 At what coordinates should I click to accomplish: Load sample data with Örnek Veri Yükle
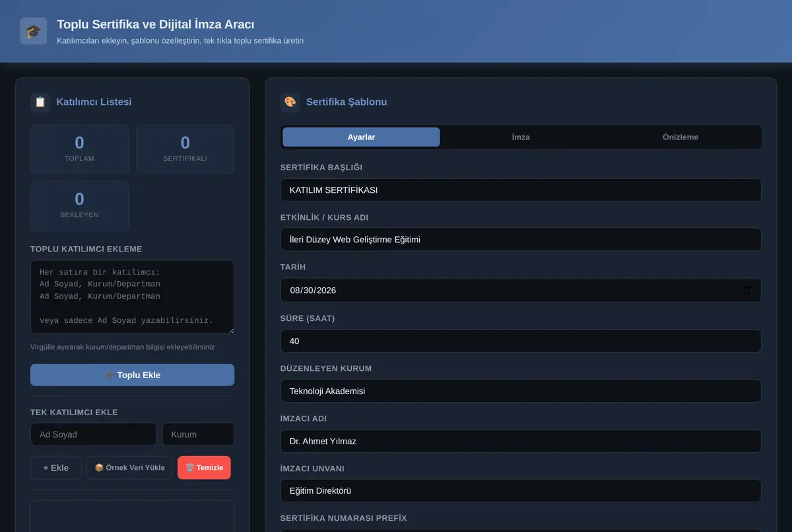[130, 467]
